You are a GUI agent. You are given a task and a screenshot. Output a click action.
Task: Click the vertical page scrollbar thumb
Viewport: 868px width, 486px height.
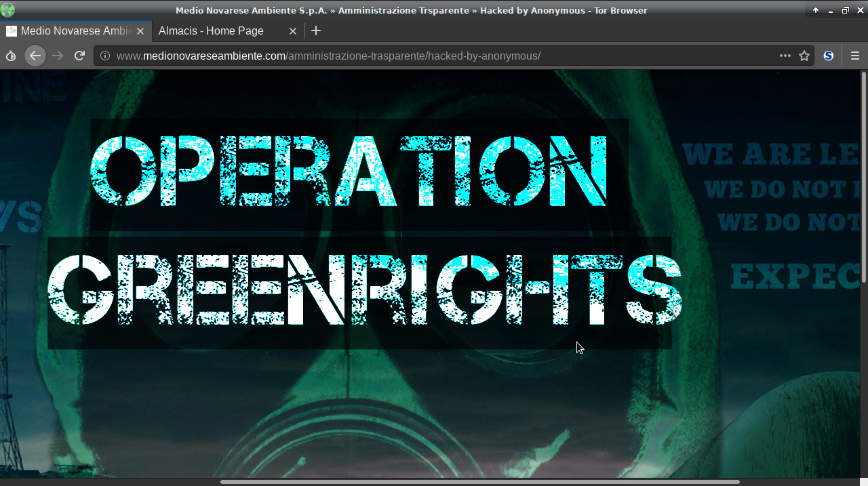click(863, 176)
